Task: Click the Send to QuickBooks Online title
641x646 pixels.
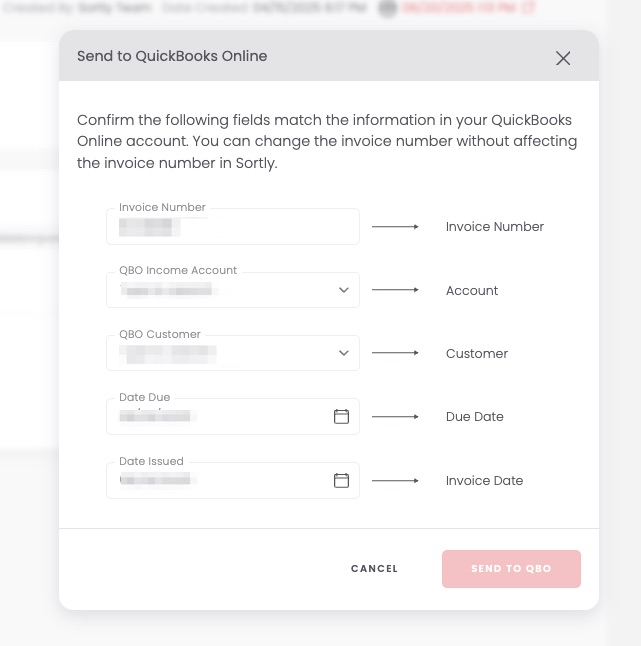Action: point(172,56)
